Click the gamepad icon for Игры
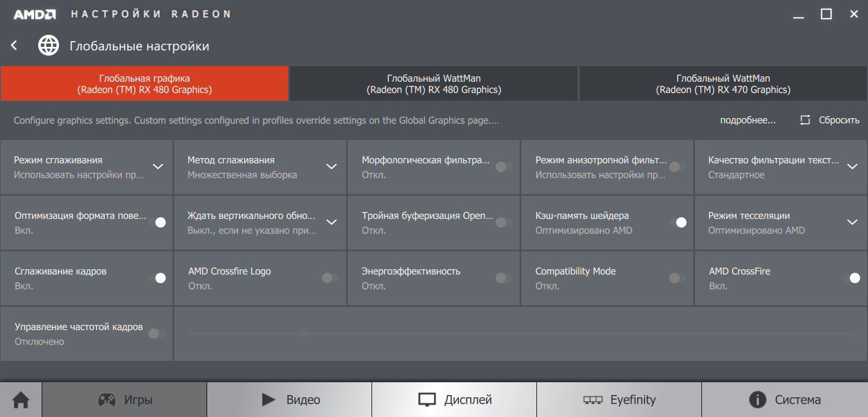 click(106, 400)
